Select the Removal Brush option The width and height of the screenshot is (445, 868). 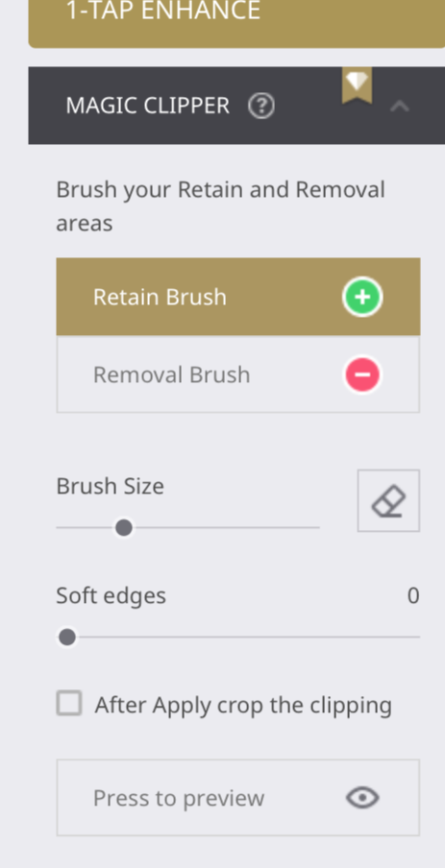[238, 374]
